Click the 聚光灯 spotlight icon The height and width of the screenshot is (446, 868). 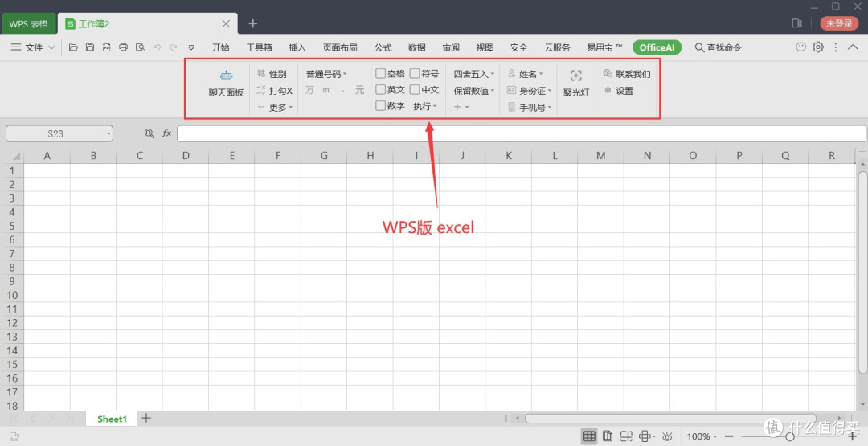[x=575, y=82]
